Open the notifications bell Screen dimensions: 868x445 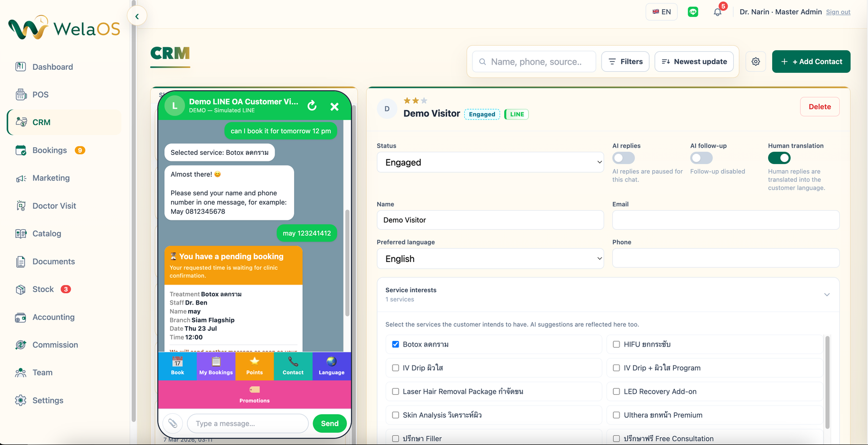click(x=717, y=12)
